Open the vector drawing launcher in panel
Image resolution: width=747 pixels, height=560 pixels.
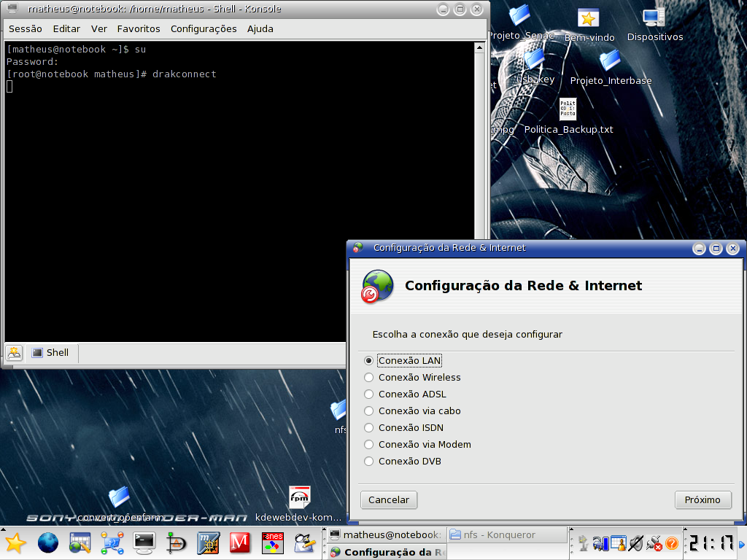pos(176,542)
